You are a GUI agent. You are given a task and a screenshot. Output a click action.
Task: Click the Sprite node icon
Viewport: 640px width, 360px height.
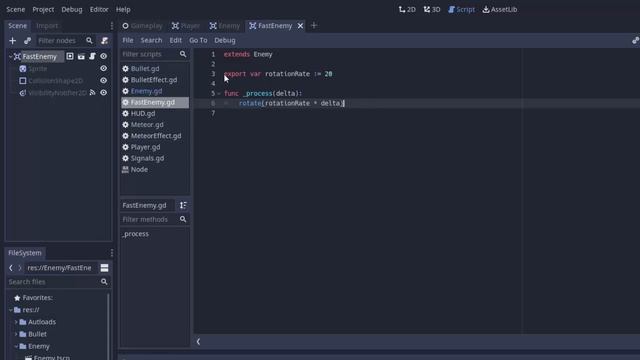pyautogui.click(x=23, y=69)
